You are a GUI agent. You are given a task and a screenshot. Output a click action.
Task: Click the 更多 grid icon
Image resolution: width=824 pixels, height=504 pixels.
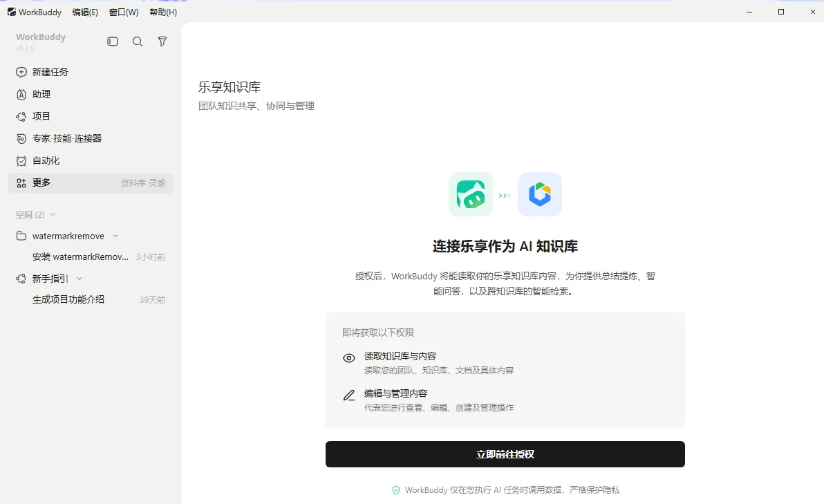point(21,183)
